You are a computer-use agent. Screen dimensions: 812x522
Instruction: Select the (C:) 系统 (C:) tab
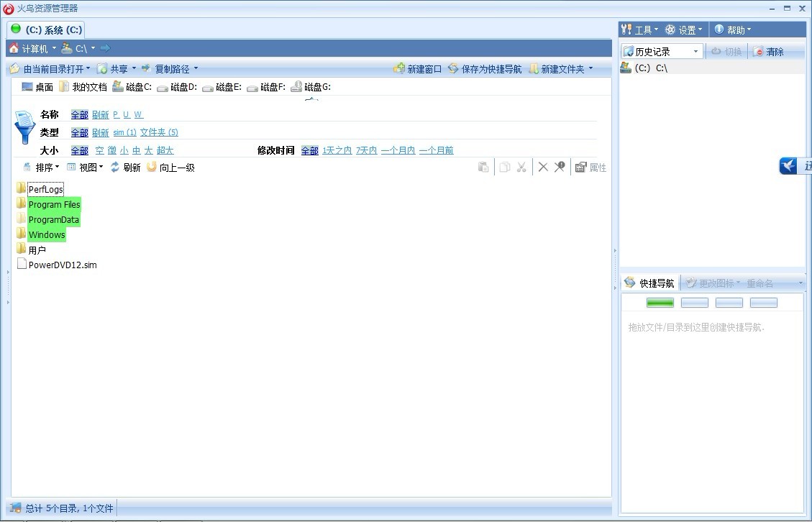[x=47, y=30]
